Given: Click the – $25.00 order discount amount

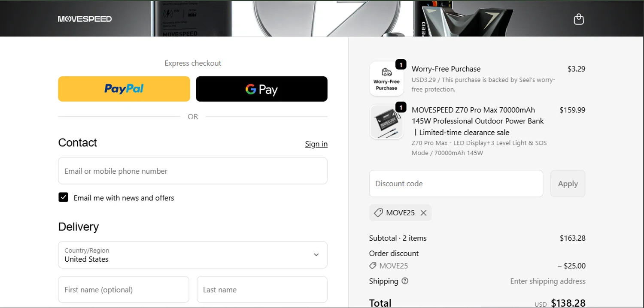Looking at the screenshot, I should (571, 266).
